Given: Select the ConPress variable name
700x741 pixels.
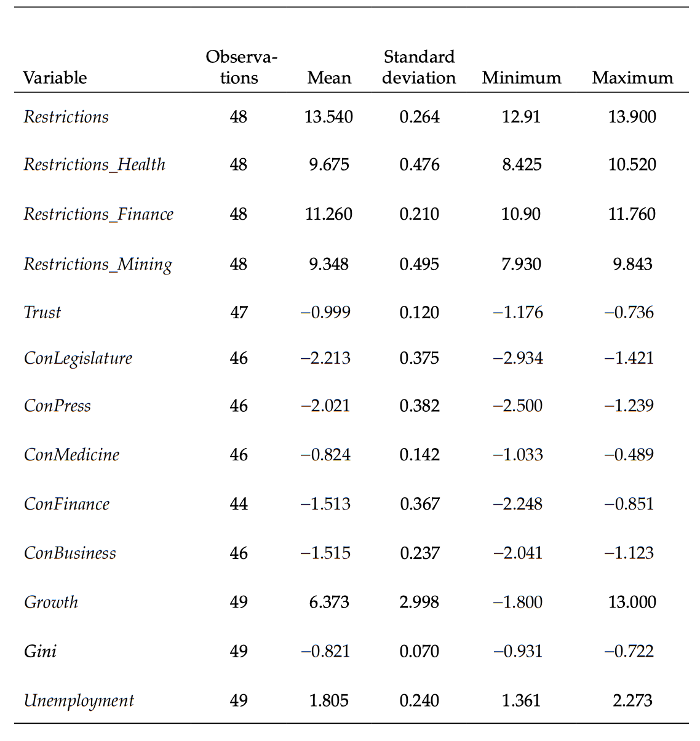Looking at the screenshot, I should tap(57, 406).
